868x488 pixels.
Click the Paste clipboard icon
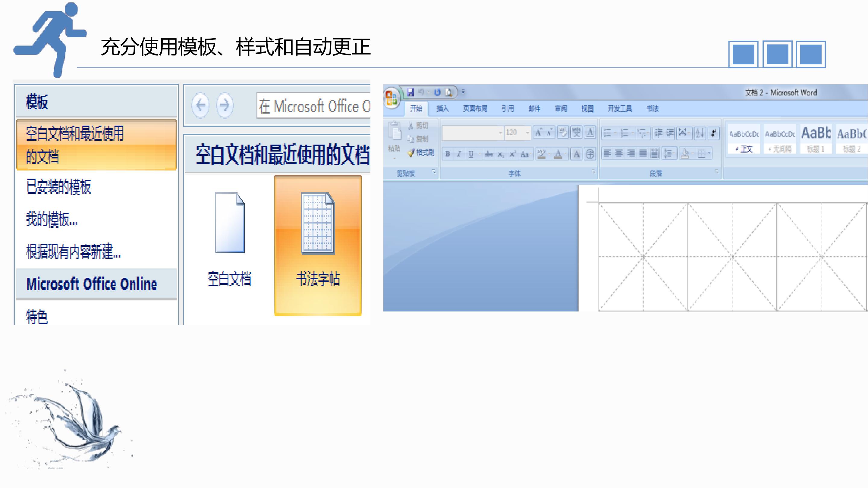click(x=394, y=131)
